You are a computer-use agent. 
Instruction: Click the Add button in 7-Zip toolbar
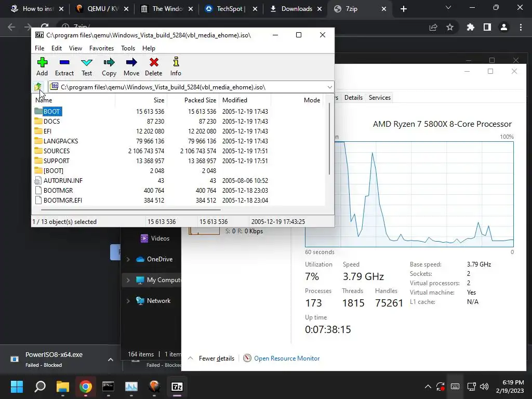click(x=42, y=66)
